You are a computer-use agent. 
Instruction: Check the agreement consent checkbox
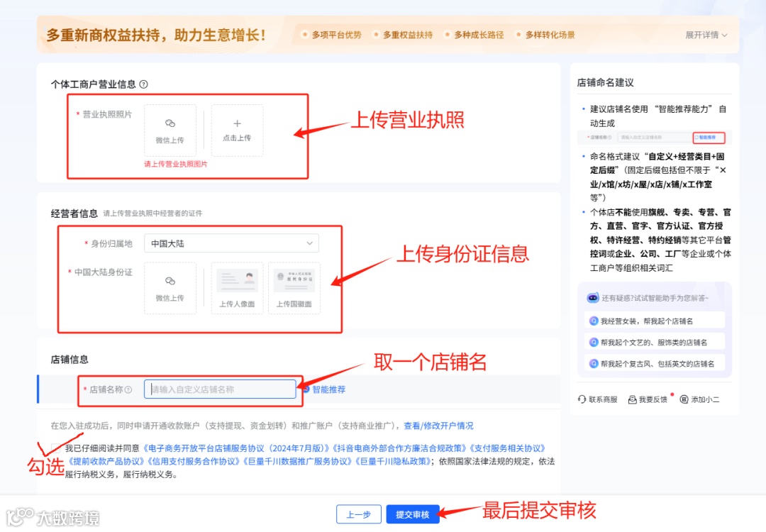click(56, 448)
